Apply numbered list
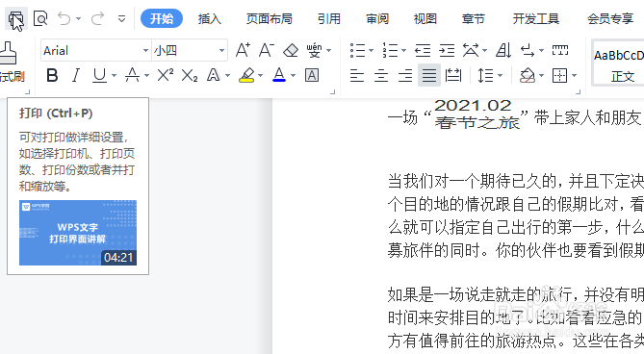Viewport: 644px width, 354px height. coord(390,50)
